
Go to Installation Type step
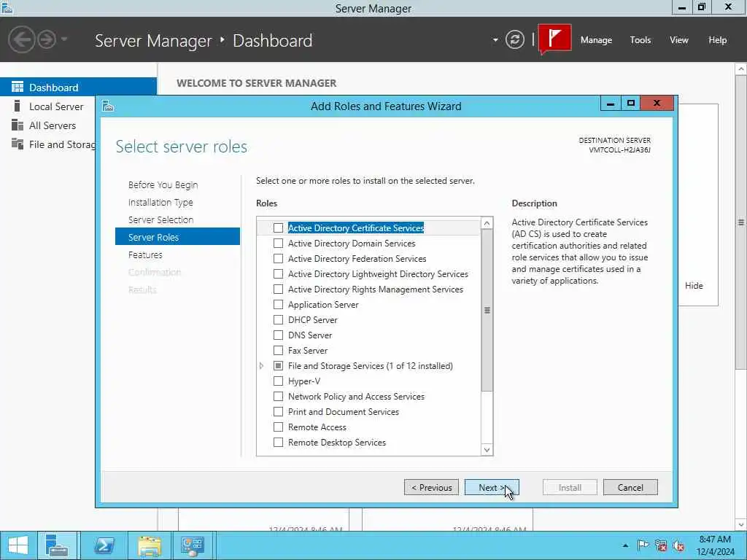[x=160, y=203]
